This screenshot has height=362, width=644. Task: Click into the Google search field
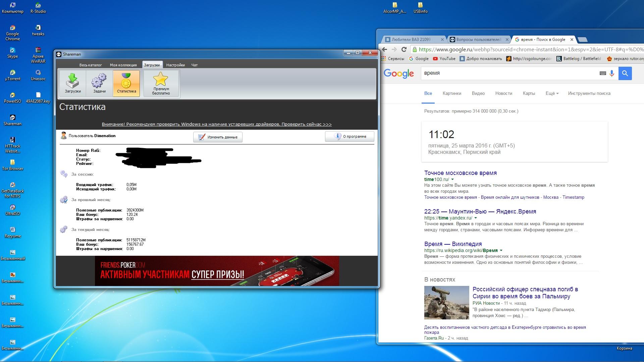(510, 73)
